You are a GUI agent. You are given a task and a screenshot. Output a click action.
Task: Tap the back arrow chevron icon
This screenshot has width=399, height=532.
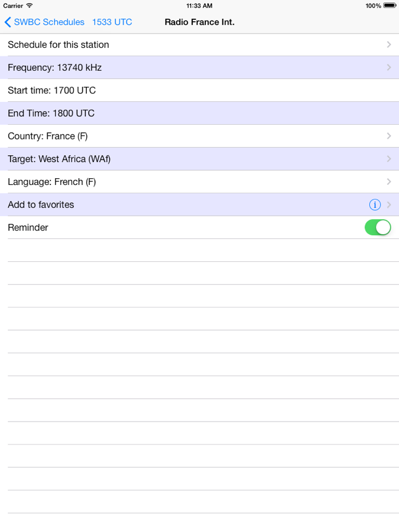coord(8,22)
